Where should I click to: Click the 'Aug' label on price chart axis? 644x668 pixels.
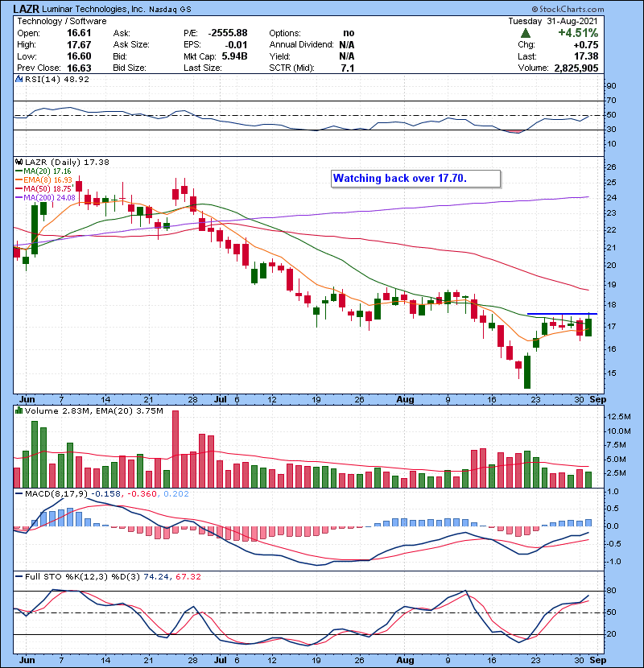405,399
